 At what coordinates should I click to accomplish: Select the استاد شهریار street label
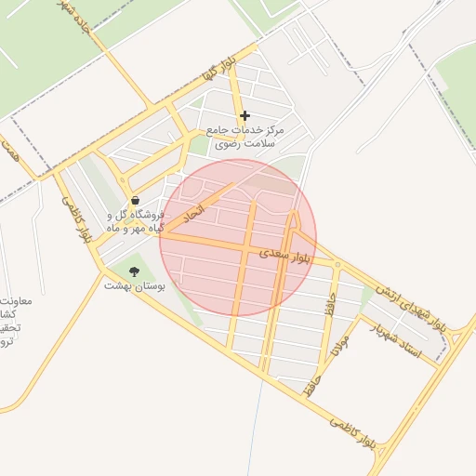396,341
